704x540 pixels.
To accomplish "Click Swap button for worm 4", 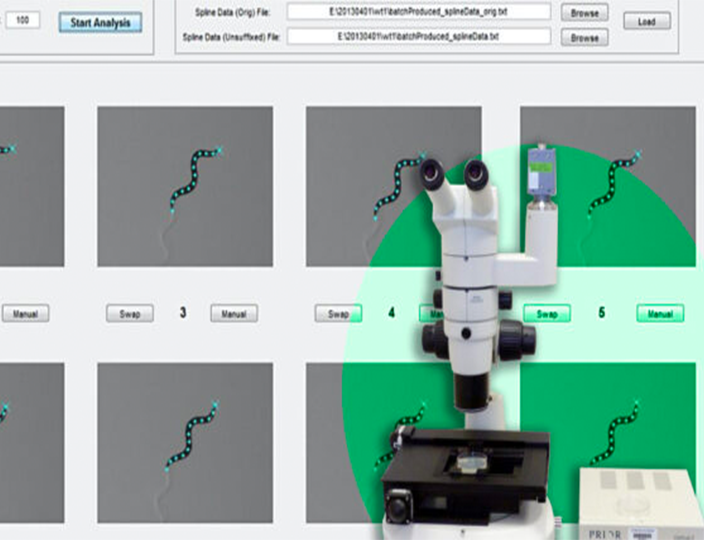I will coord(338,313).
